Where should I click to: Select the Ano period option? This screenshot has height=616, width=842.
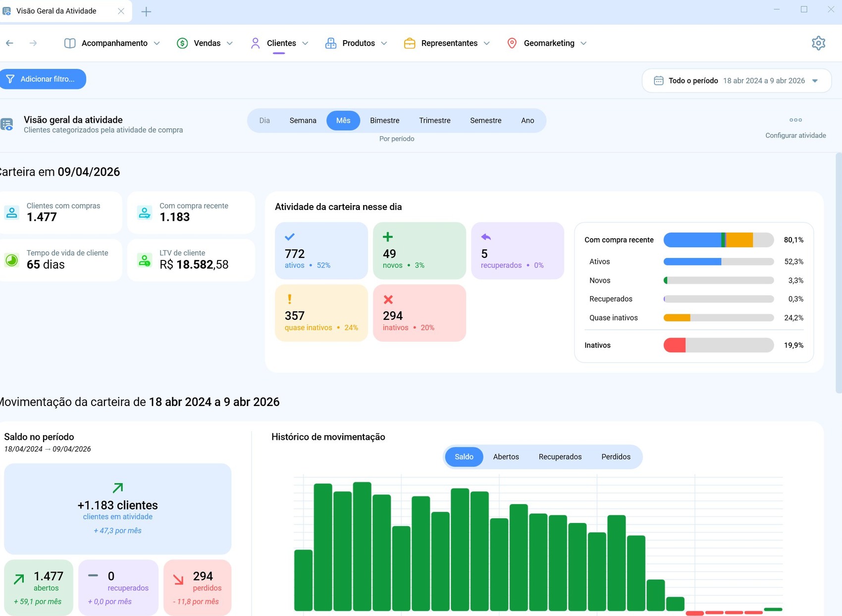point(527,120)
